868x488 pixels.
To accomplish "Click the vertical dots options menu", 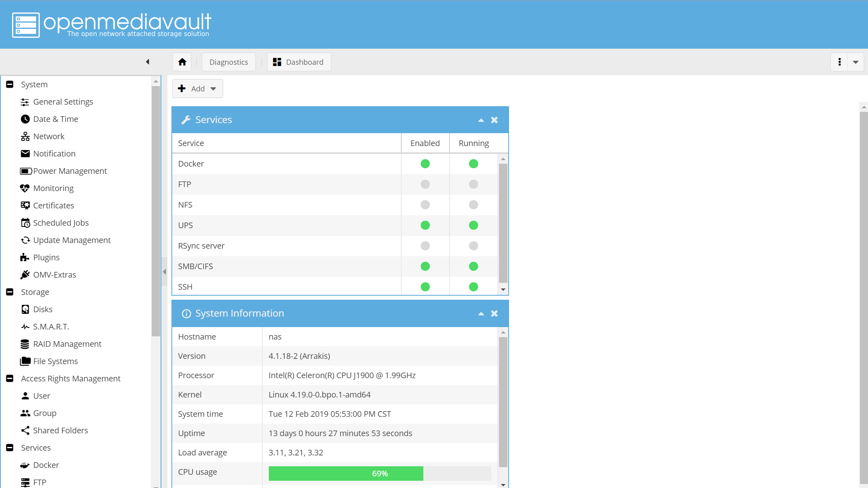I will pyautogui.click(x=839, y=62).
